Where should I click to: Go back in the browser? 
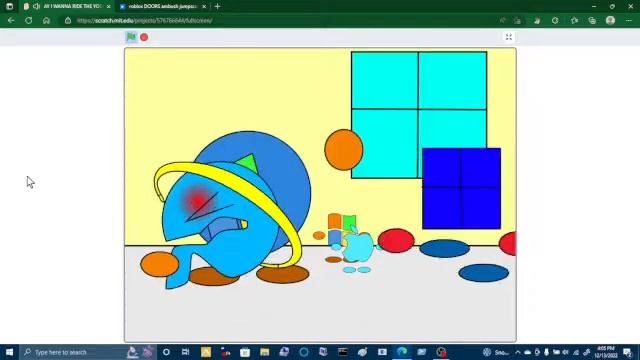click(11, 20)
